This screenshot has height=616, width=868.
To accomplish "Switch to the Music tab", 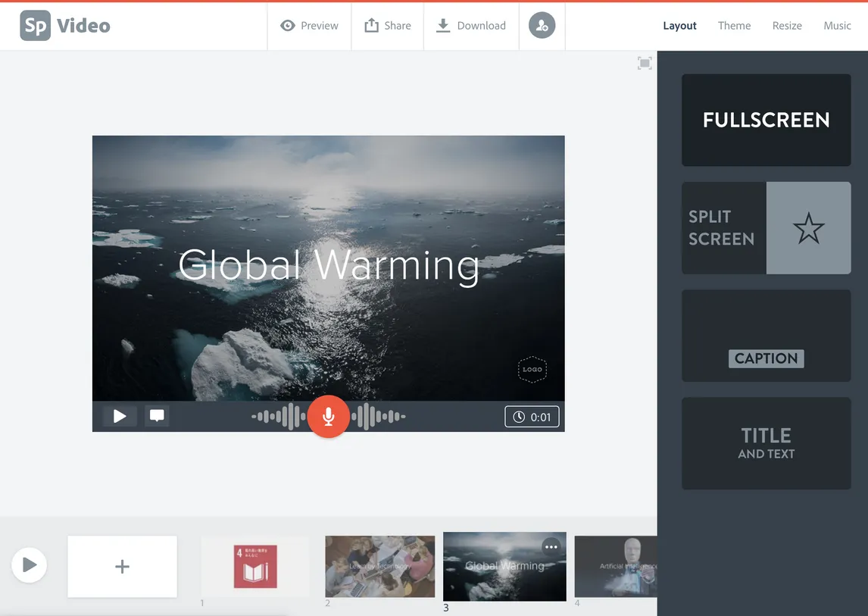I will tap(837, 25).
